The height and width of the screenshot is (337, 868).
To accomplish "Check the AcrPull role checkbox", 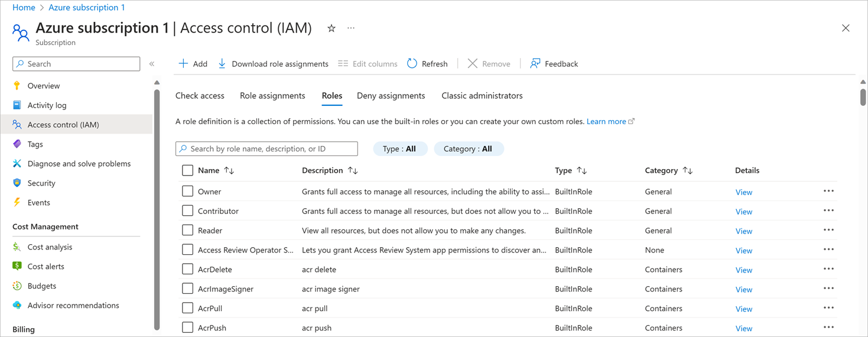I will (188, 308).
